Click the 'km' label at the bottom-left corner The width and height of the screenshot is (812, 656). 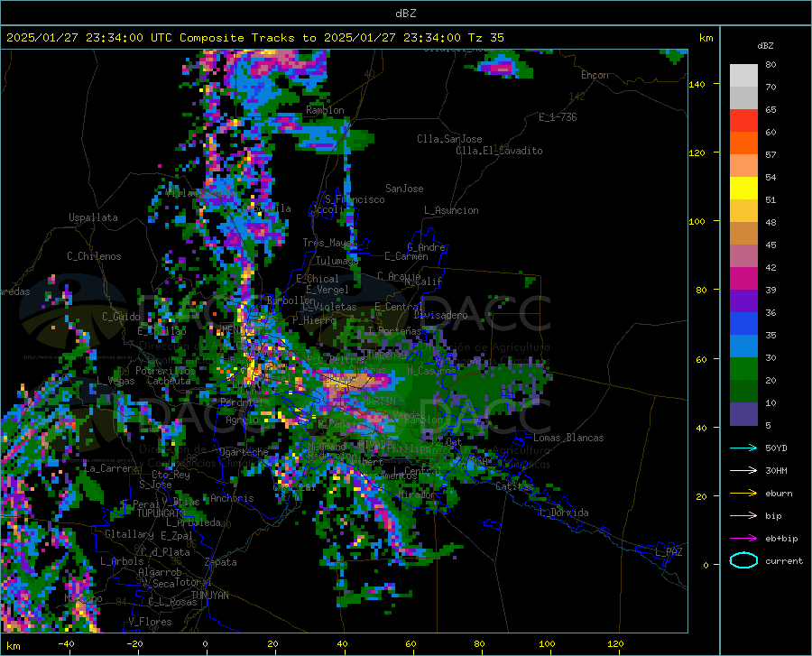13,646
